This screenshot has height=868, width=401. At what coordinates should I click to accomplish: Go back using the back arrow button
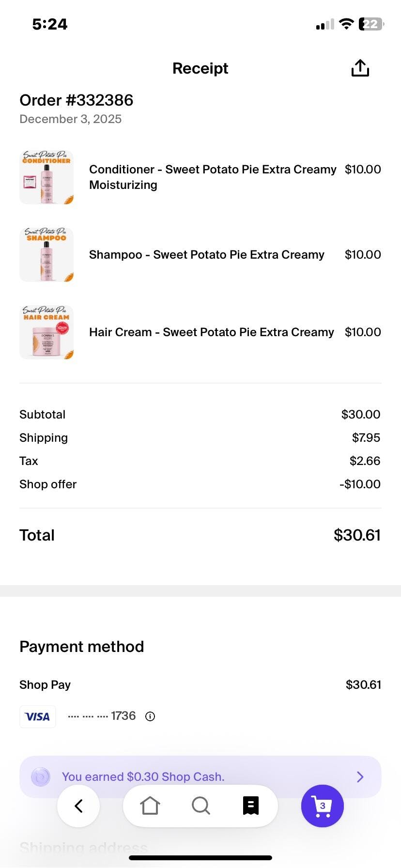point(78,806)
